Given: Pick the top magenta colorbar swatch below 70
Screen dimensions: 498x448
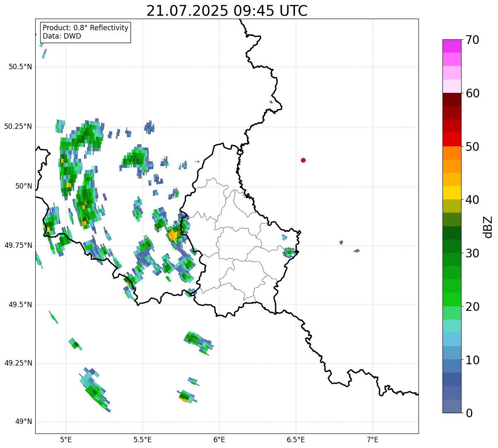Looking at the screenshot, I should click(x=452, y=46).
